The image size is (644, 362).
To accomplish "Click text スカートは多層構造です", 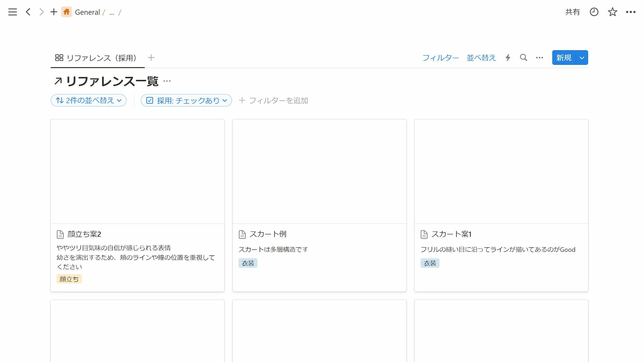I will 273,249.
